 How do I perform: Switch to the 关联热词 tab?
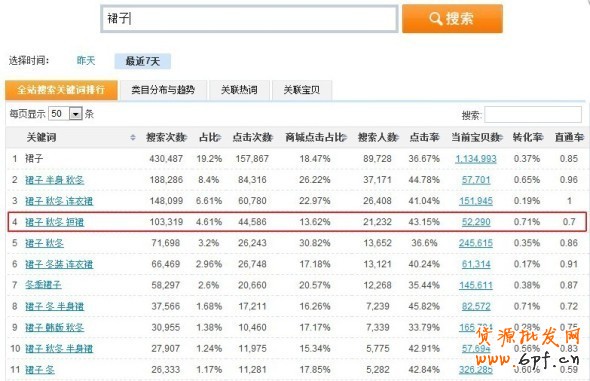tap(239, 90)
